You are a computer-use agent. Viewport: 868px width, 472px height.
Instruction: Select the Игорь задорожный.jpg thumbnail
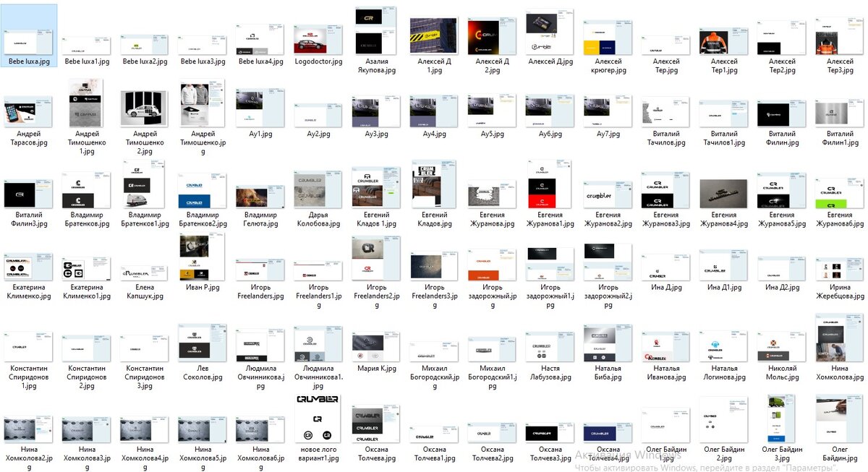[x=492, y=265]
